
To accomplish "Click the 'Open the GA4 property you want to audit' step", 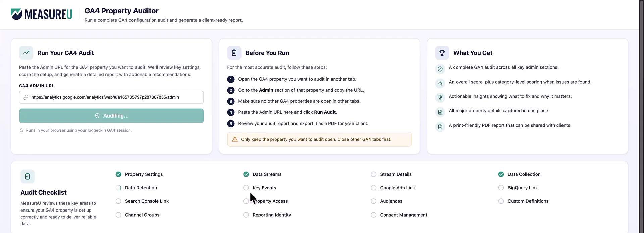I will point(297,79).
